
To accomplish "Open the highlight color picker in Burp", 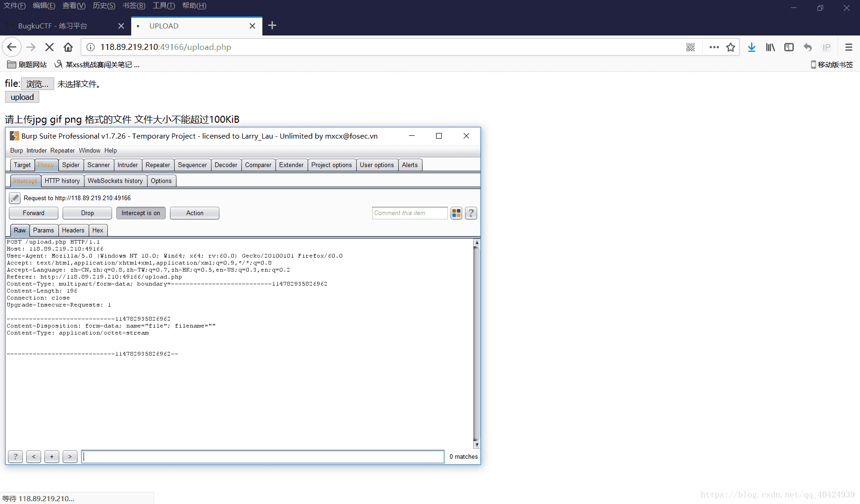I will (456, 213).
